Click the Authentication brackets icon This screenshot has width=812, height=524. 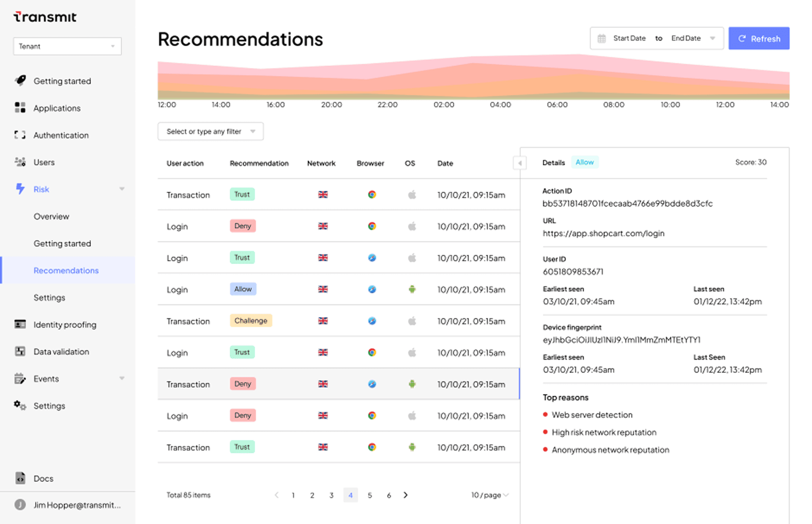click(x=20, y=135)
